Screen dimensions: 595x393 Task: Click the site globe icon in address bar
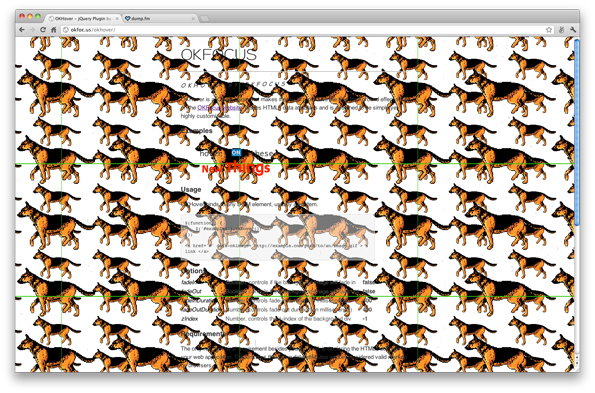point(66,30)
